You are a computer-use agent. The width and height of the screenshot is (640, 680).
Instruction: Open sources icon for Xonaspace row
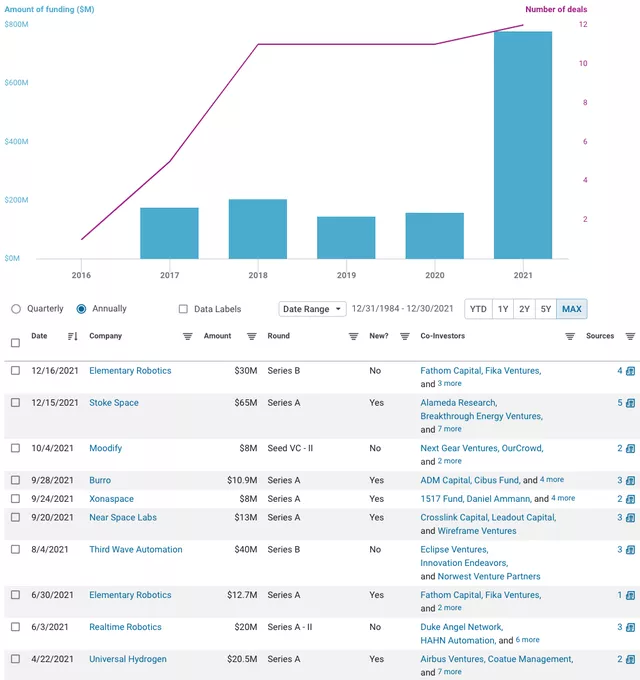[x=630, y=499]
